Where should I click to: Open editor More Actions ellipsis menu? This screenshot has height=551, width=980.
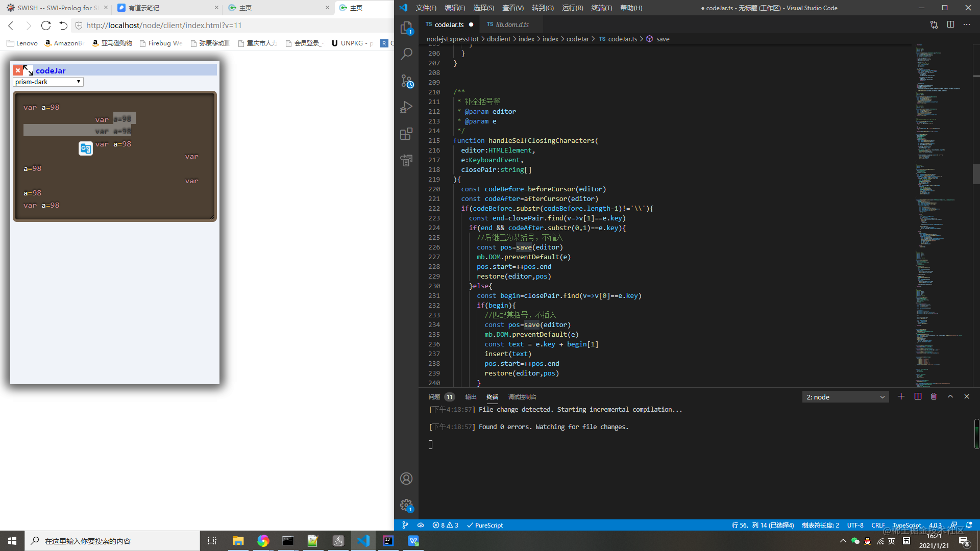pos(967,24)
